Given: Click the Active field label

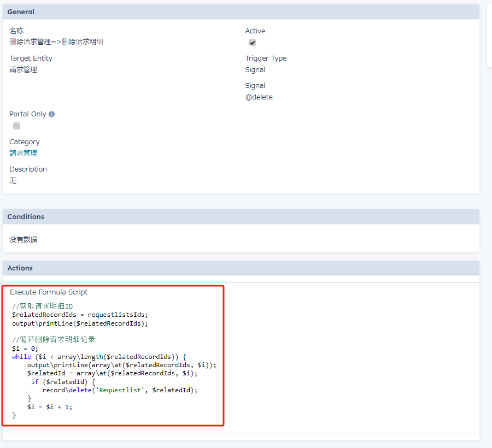Looking at the screenshot, I should pyautogui.click(x=255, y=31).
